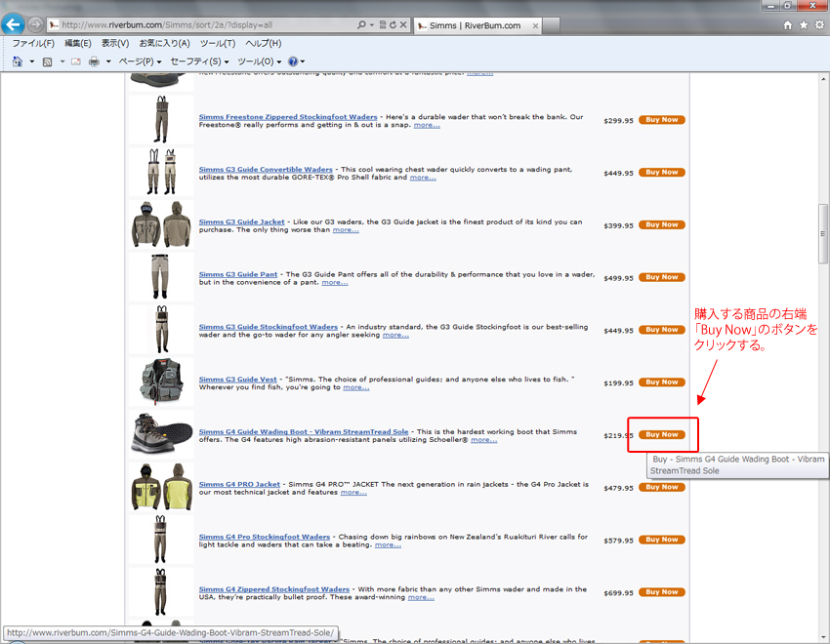Click the stop (X) icon in address bar
Viewport: 830px width, 644px height.
403,24
